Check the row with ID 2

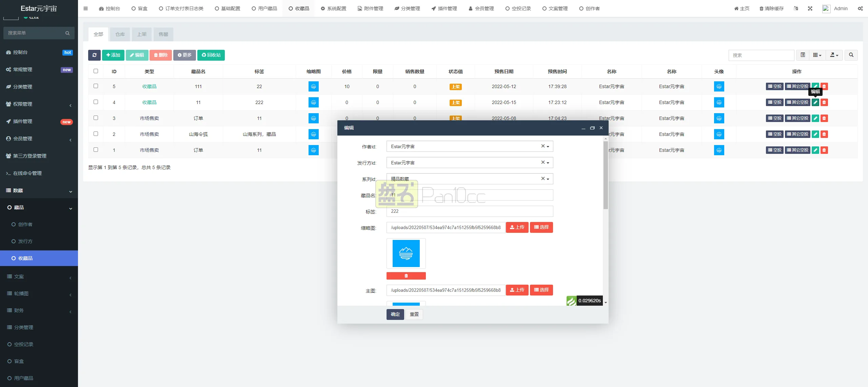[96, 134]
